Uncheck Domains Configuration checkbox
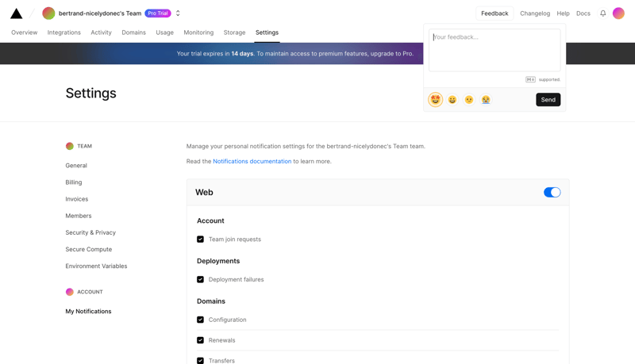Viewport: 635px width, 364px height. [x=200, y=320]
